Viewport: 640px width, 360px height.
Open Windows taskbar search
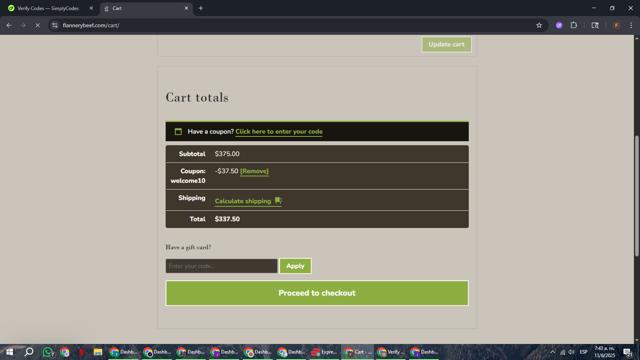(29, 352)
